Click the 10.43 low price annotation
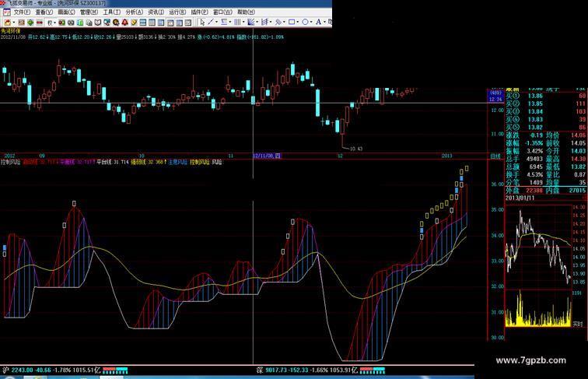The height and width of the screenshot is (379, 588). [x=356, y=149]
